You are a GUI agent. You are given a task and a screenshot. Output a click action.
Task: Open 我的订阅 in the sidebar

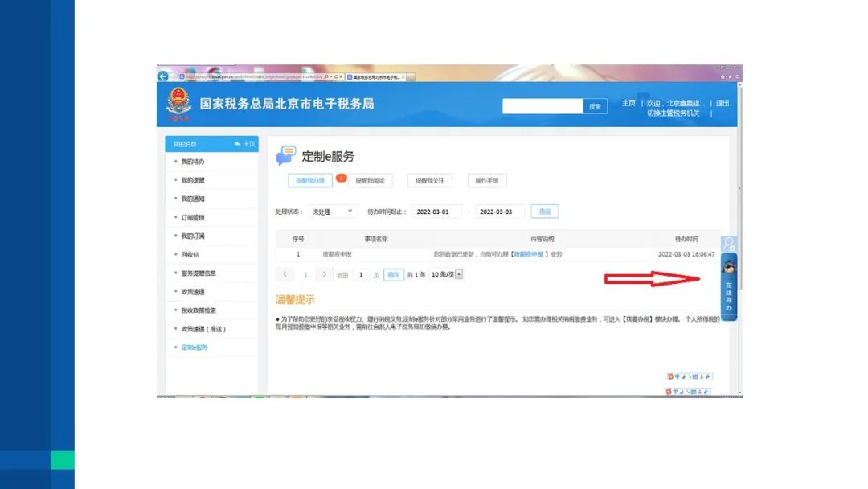[193, 236]
